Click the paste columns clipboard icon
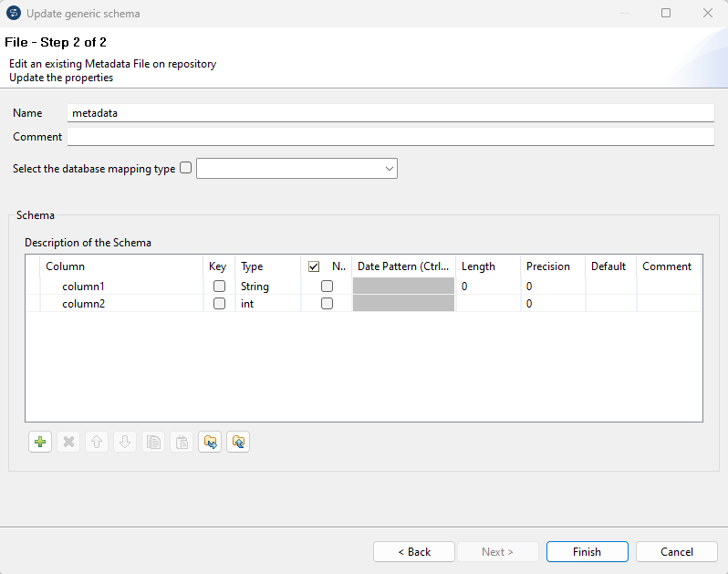 coord(182,443)
